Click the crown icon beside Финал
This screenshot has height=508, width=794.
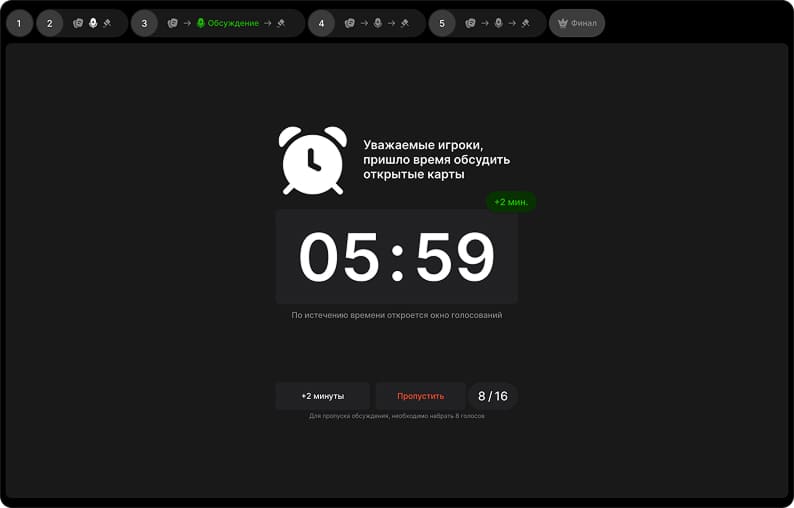point(563,23)
